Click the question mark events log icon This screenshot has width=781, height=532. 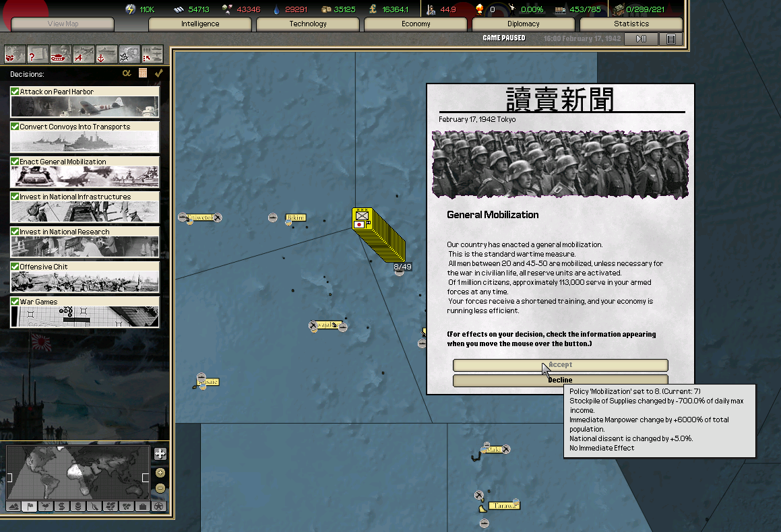click(x=38, y=54)
